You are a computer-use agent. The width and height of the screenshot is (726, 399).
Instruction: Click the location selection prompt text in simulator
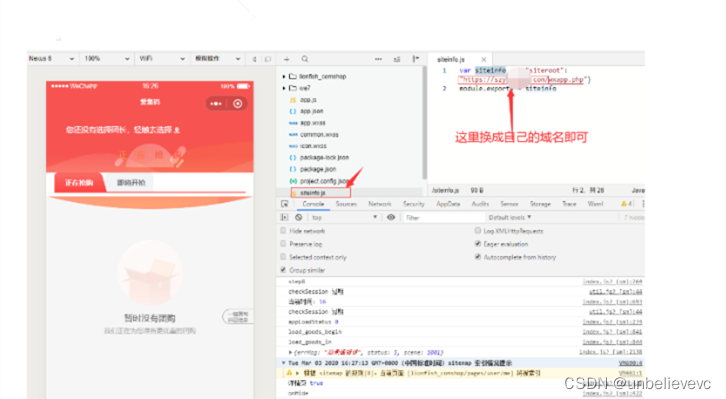point(123,130)
